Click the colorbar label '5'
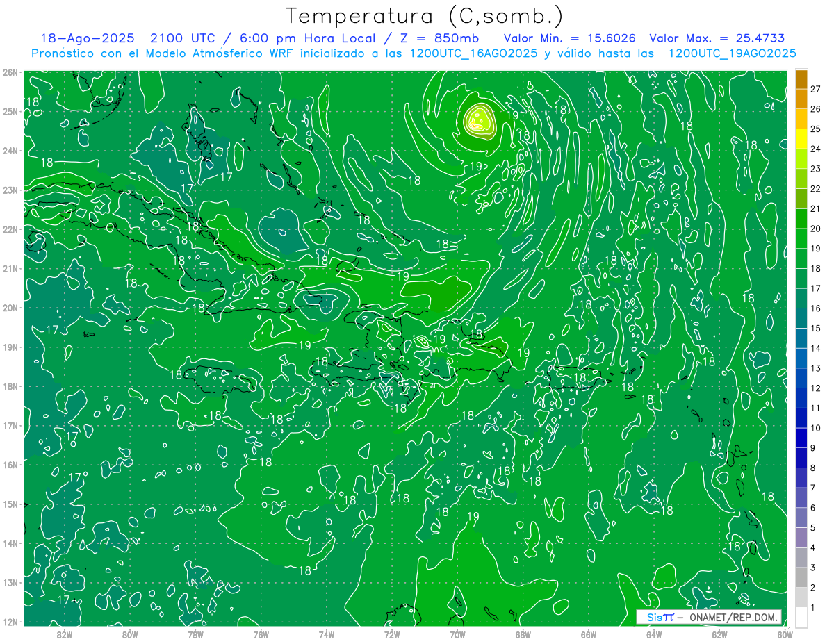834x644 pixels. coord(813,528)
